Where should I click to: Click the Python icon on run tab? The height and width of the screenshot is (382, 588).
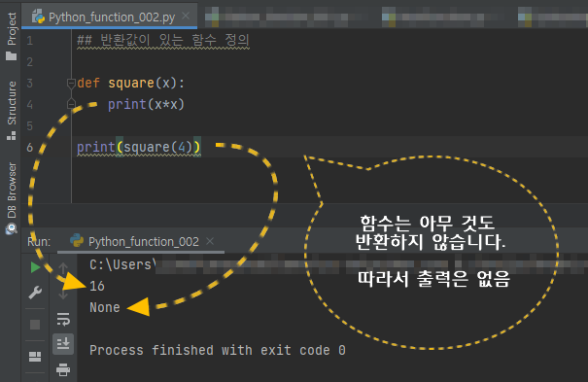coord(77,241)
